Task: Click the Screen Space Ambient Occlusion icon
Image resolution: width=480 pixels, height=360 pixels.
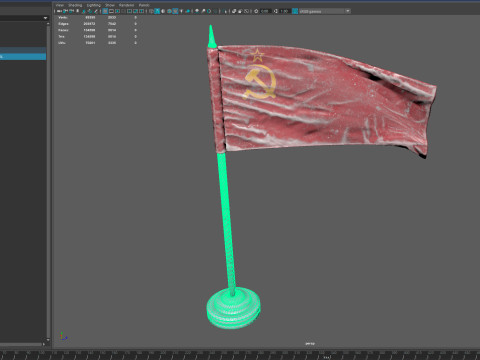Action: (196, 11)
